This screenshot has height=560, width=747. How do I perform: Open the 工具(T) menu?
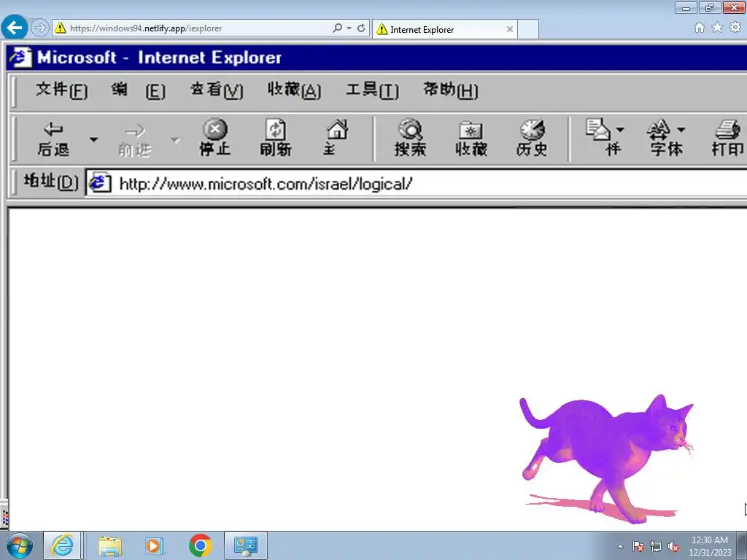tap(372, 90)
